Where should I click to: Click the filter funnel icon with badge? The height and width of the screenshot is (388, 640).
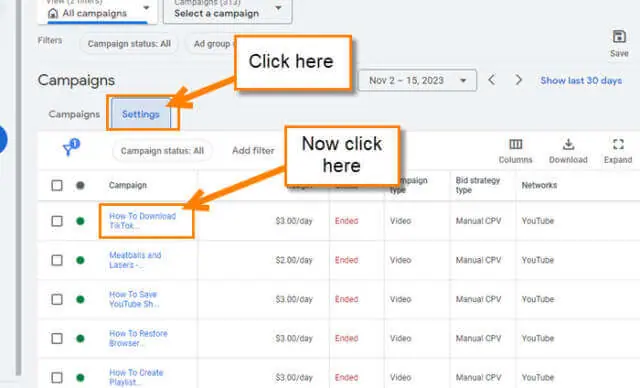[70, 147]
